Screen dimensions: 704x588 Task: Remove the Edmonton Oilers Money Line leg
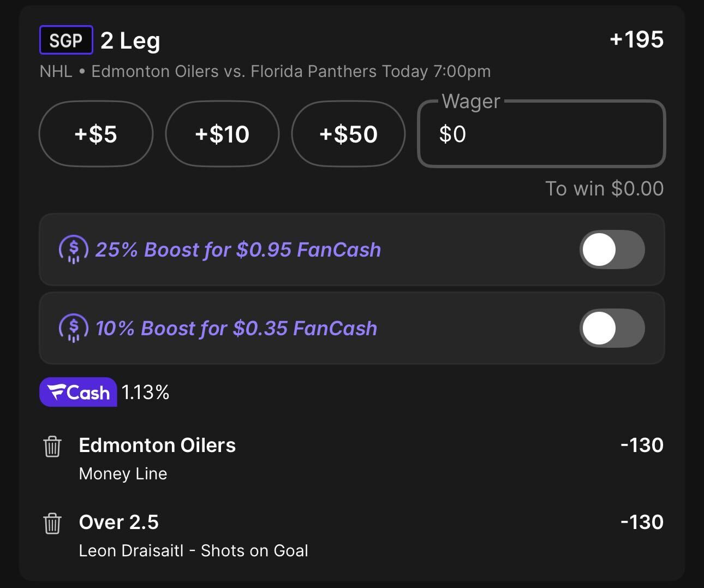(52, 447)
